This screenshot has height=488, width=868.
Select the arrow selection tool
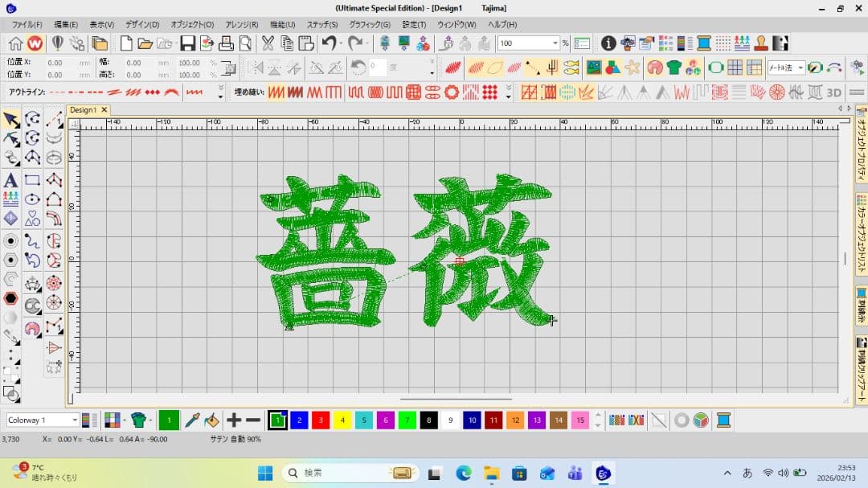point(10,119)
